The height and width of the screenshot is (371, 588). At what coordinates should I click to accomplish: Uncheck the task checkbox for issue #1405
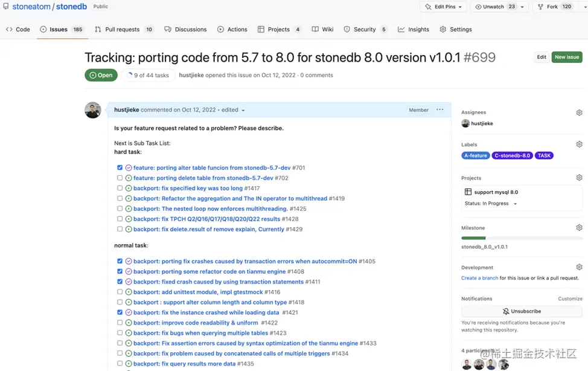pos(120,261)
